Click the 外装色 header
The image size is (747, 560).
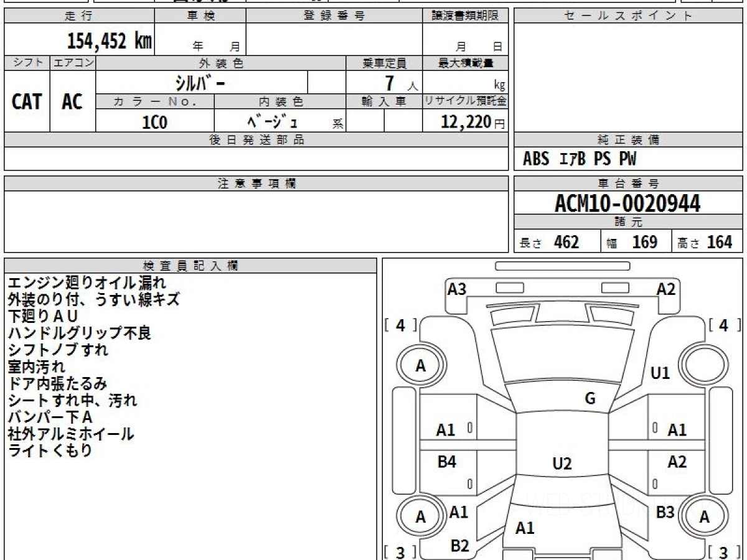(x=221, y=63)
